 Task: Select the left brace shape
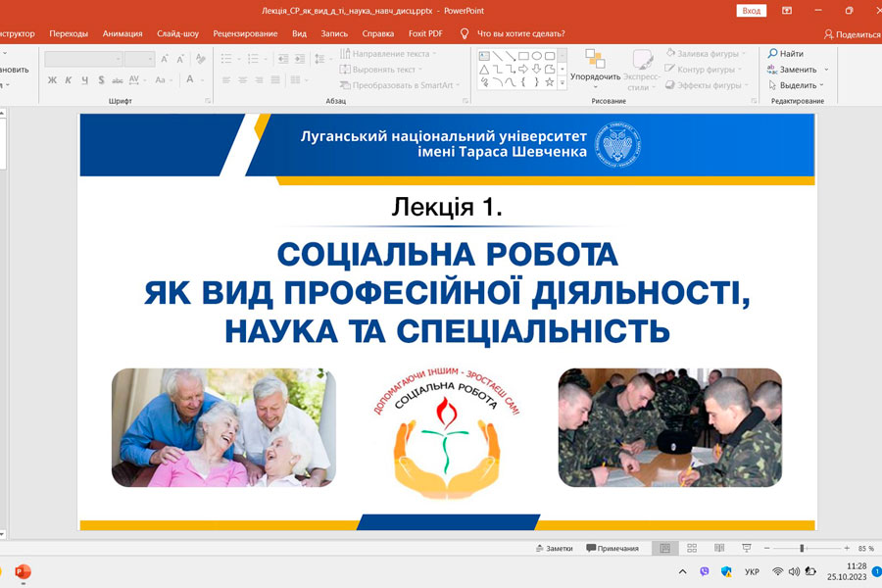click(x=523, y=82)
